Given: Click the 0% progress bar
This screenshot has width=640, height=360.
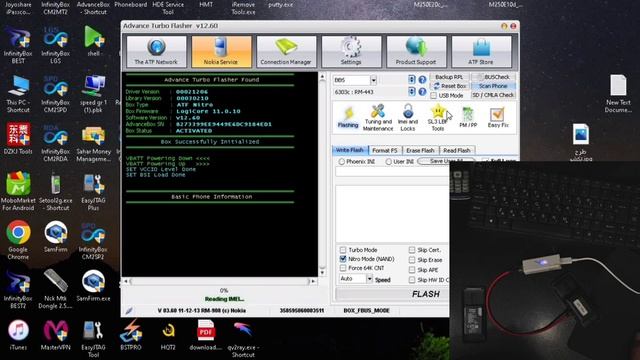Looking at the screenshot, I should pos(224,291).
